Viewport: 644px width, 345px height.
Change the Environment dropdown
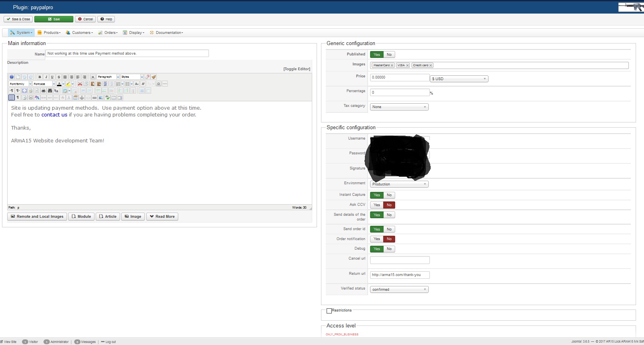[x=399, y=184]
